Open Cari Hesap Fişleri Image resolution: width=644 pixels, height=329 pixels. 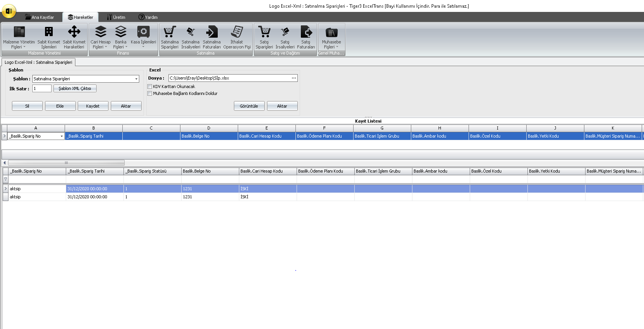(x=100, y=37)
